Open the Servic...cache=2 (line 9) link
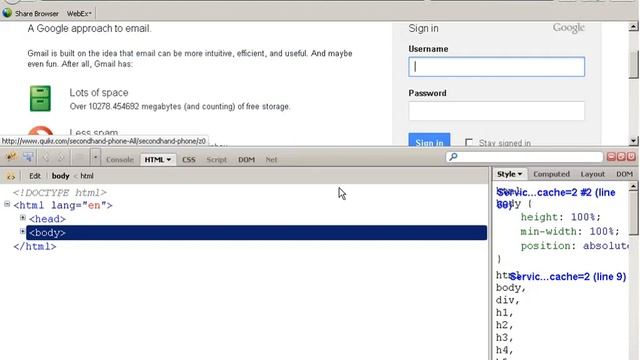Viewport: 640px width, 360px height. click(568, 277)
